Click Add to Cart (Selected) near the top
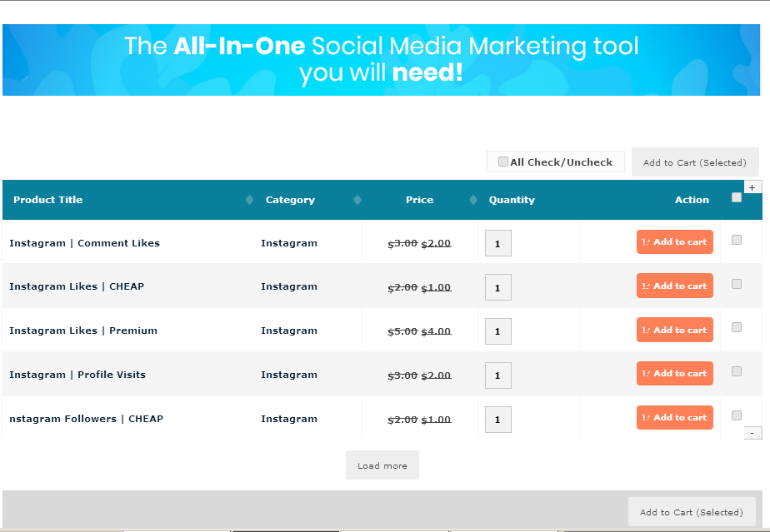Image resolution: width=770 pixels, height=532 pixels. coord(695,162)
